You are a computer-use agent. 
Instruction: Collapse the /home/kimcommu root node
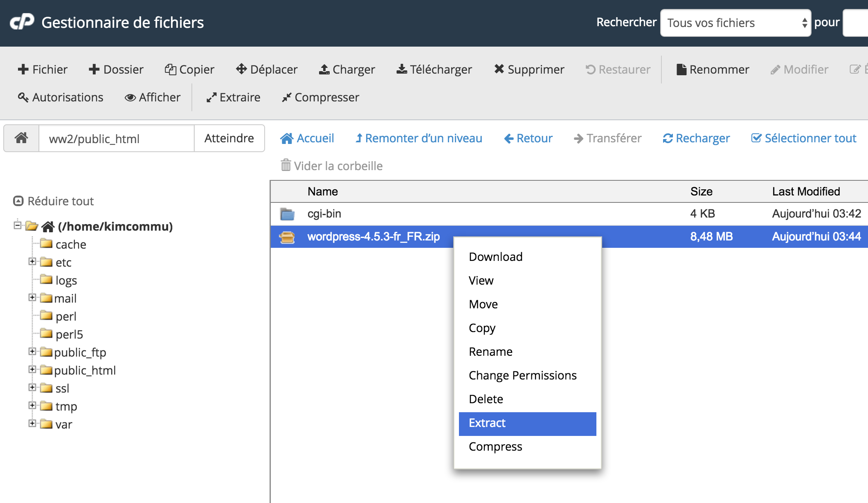[17, 225]
